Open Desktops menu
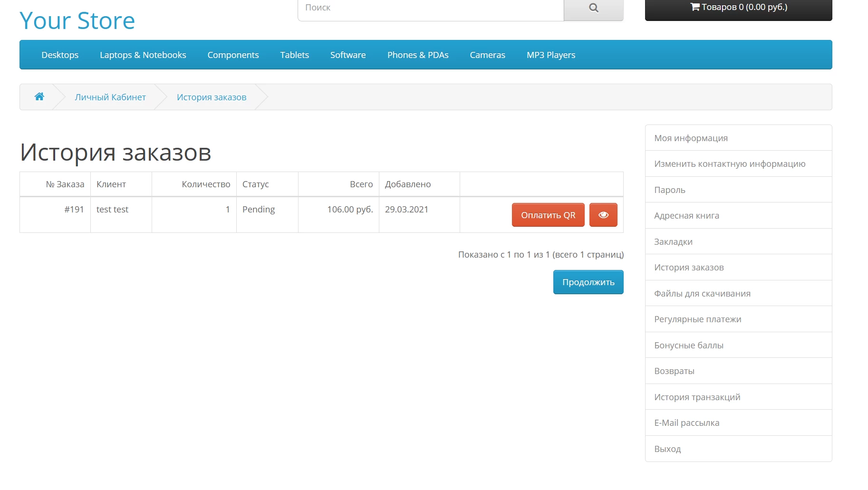The height and width of the screenshot is (490, 868). [x=60, y=55]
